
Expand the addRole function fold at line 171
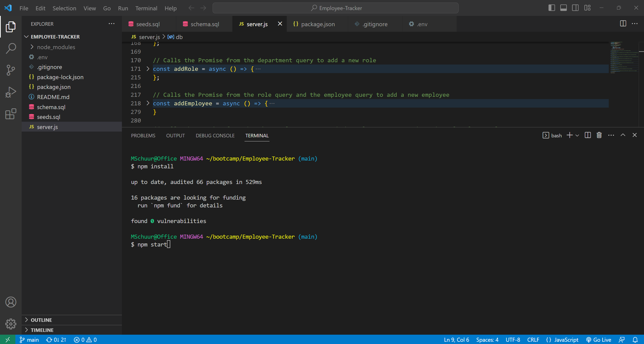point(148,69)
